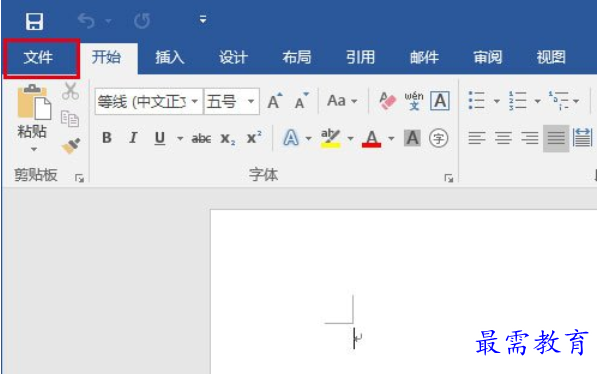Click the 粘贴 paste clipboard icon
Image resolution: width=597 pixels, height=374 pixels.
coord(34,102)
